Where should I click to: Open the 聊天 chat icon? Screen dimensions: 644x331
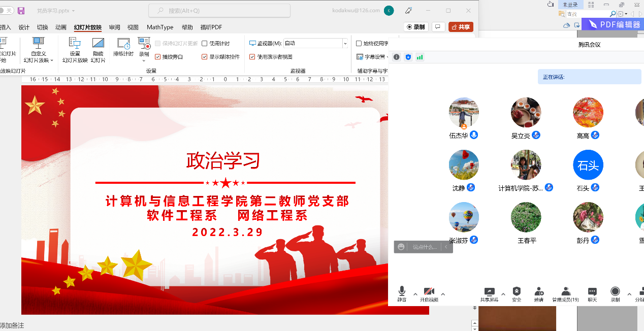[x=592, y=291]
